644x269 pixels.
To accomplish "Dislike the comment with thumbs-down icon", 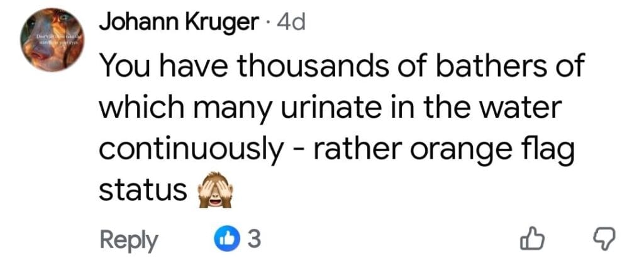I will (x=604, y=239).
